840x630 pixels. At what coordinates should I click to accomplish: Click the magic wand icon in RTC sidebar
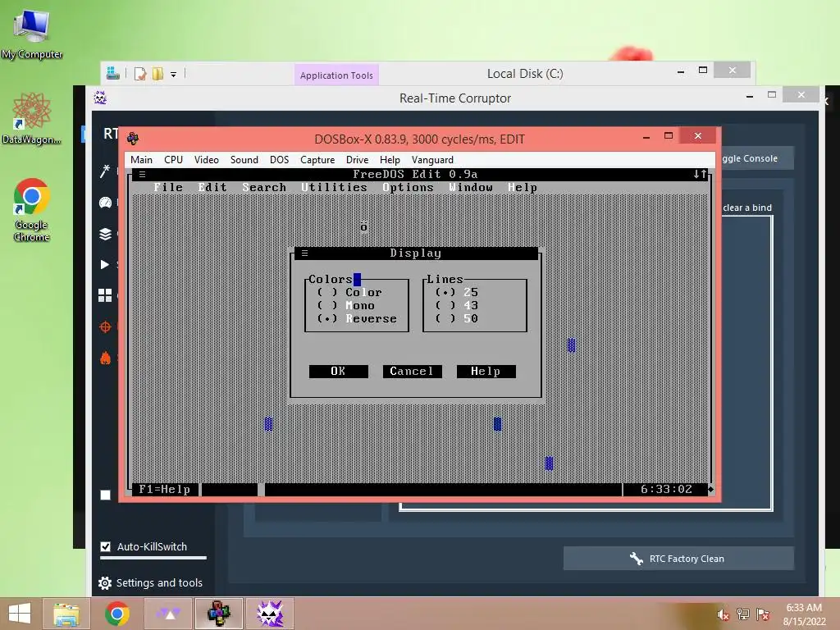pyautogui.click(x=105, y=171)
